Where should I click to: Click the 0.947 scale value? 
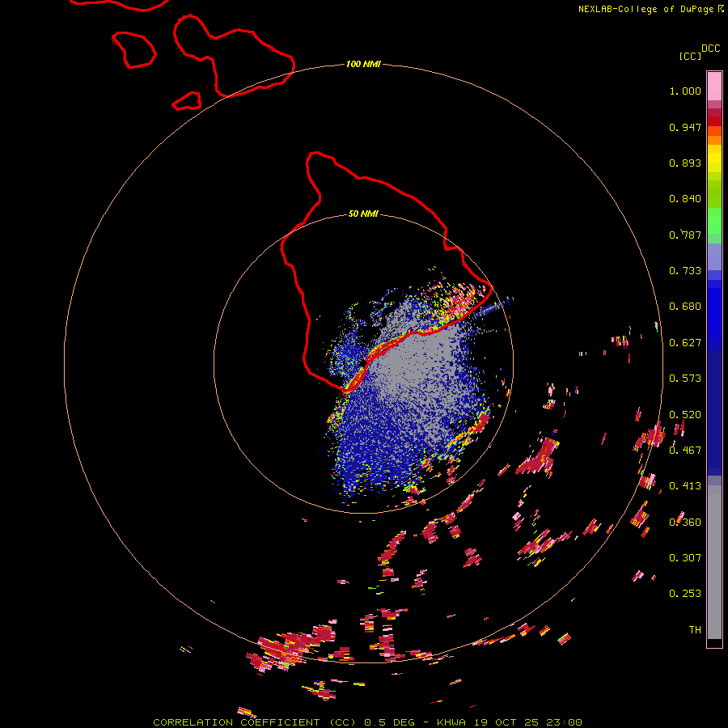tap(685, 127)
